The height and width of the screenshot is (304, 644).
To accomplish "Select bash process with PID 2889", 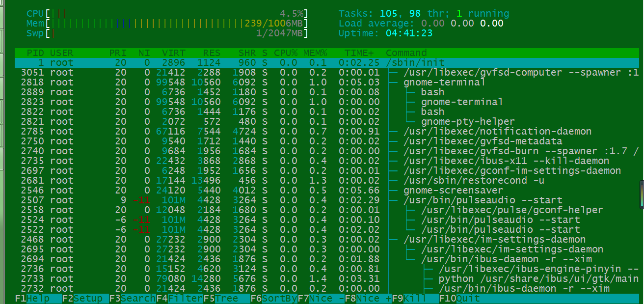I will (327, 92).
